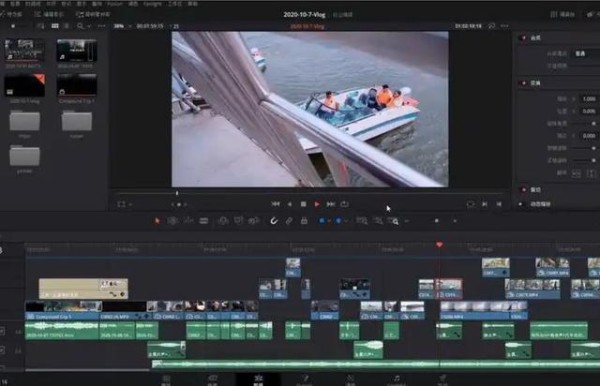Toggle the magnet Snapping icon

pyautogui.click(x=274, y=221)
